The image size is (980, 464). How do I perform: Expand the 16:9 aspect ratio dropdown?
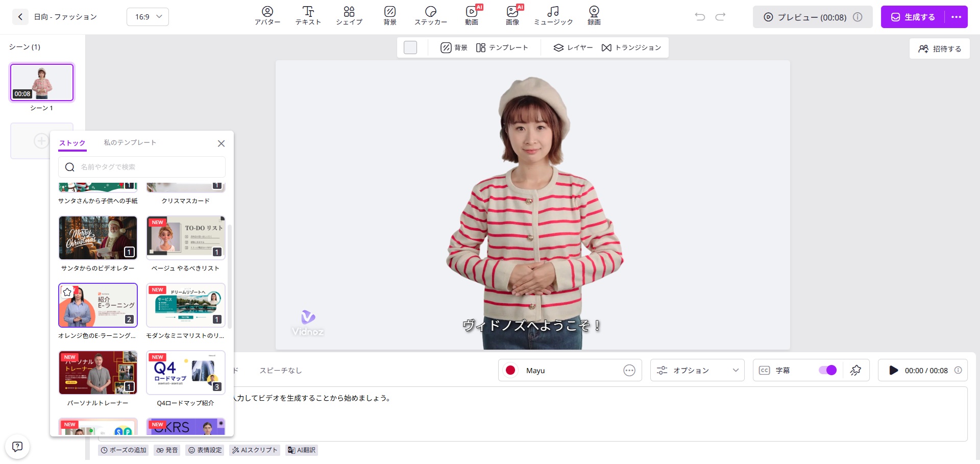coord(148,17)
